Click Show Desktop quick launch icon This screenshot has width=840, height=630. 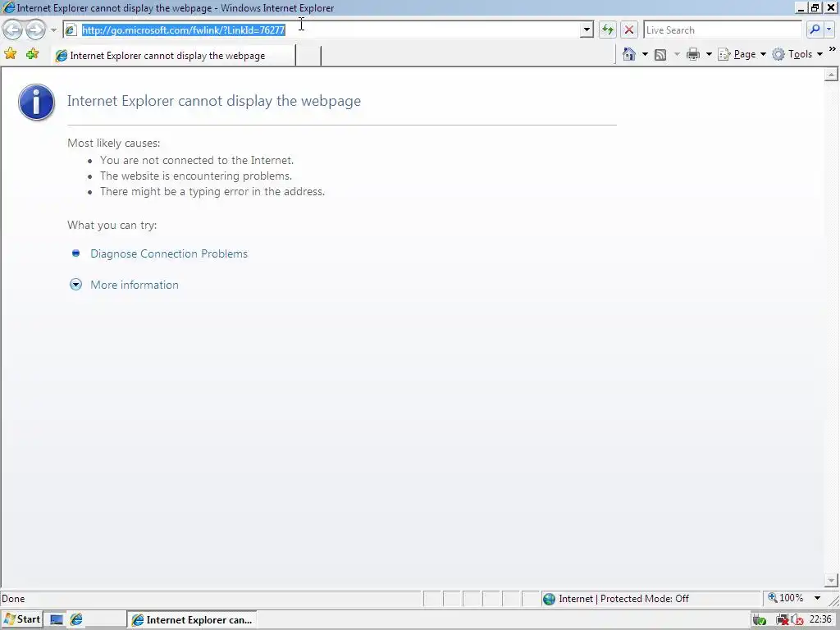point(57,620)
